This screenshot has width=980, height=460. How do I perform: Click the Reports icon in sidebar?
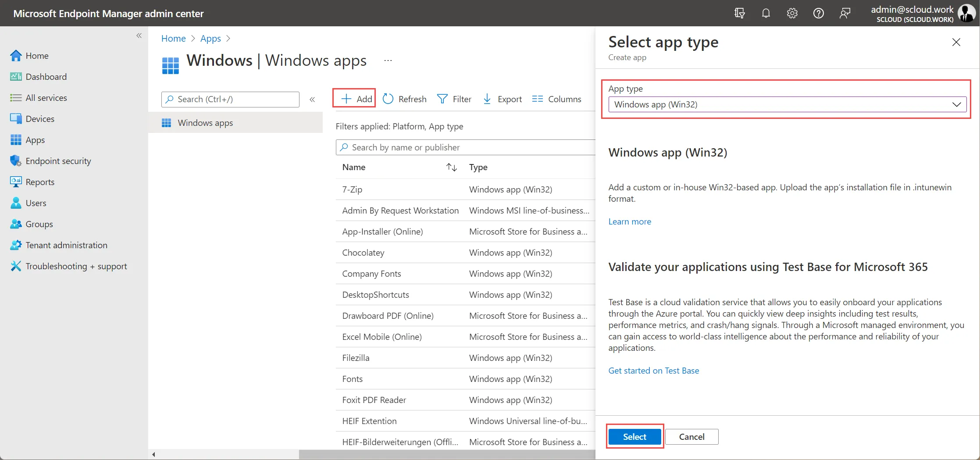click(x=16, y=182)
